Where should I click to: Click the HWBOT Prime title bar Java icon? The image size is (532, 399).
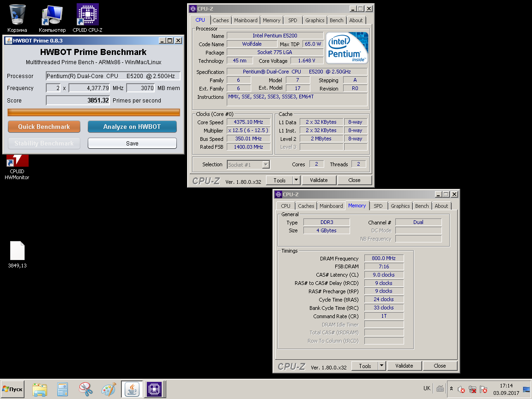9,41
